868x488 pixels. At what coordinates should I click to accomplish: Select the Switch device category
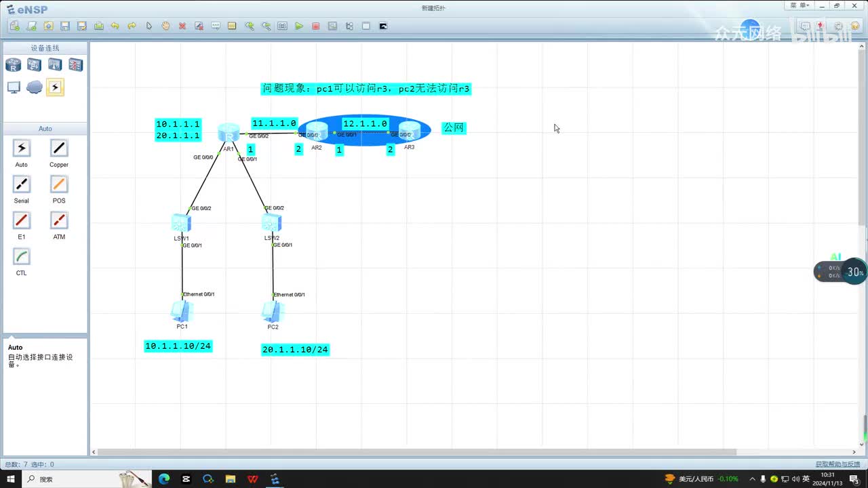pos(34,65)
